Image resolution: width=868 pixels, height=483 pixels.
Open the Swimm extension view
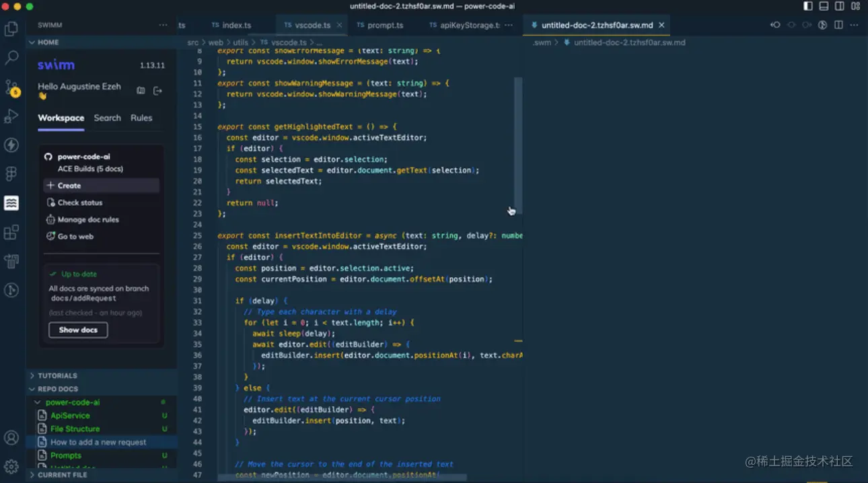11,202
